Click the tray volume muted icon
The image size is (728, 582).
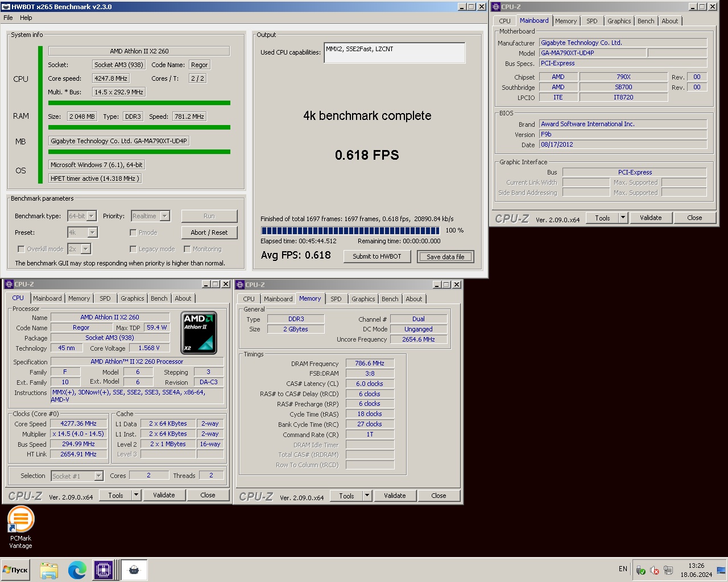click(655, 570)
